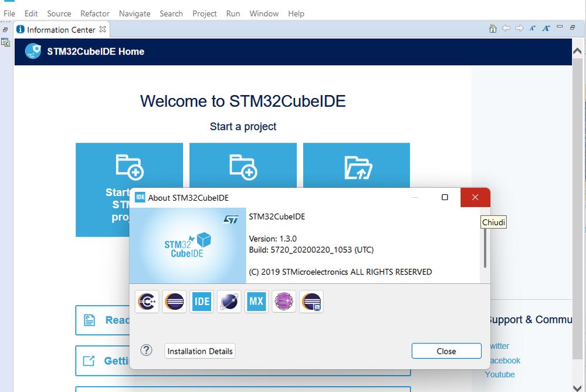Open the Window menu

point(264,13)
